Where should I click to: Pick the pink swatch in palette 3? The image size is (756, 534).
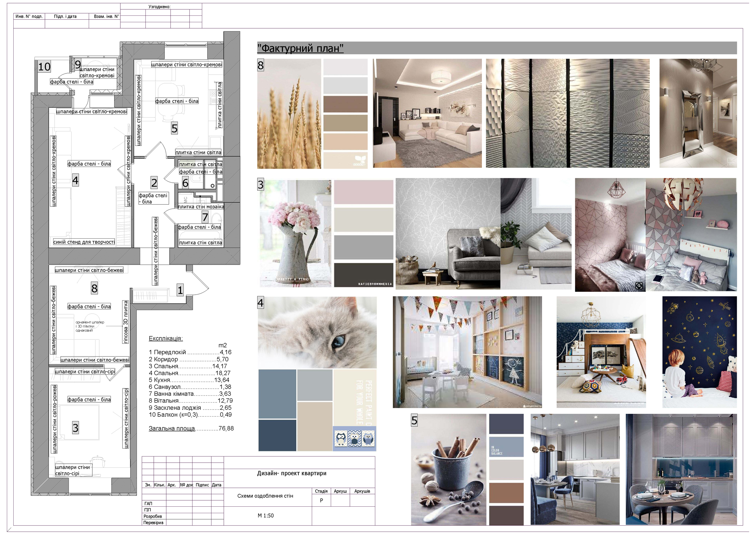pyautogui.click(x=363, y=192)
